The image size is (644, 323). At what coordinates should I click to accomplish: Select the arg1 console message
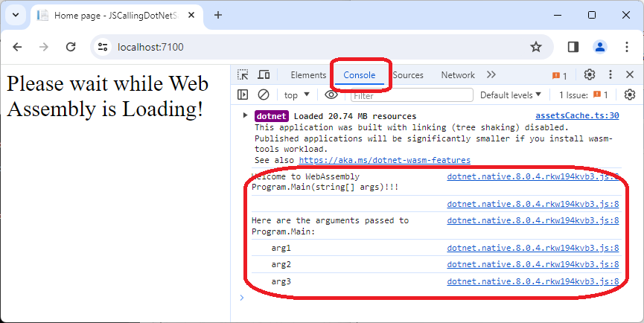pyautogui.click(x=281, y=248)
